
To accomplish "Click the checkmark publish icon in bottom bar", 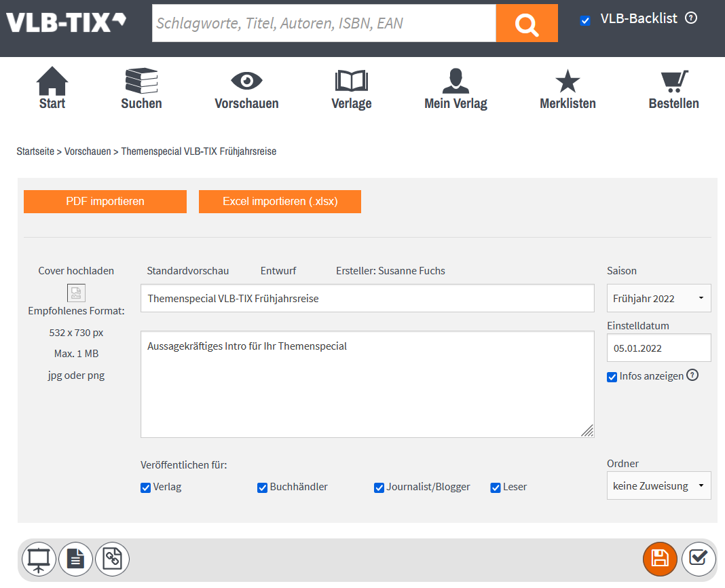I will (698, 559).
